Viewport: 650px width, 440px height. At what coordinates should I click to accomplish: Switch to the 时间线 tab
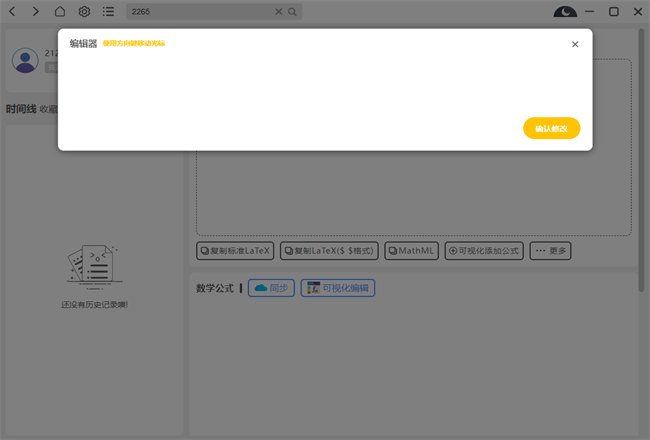pyautogui.click(x=21, y=109)
